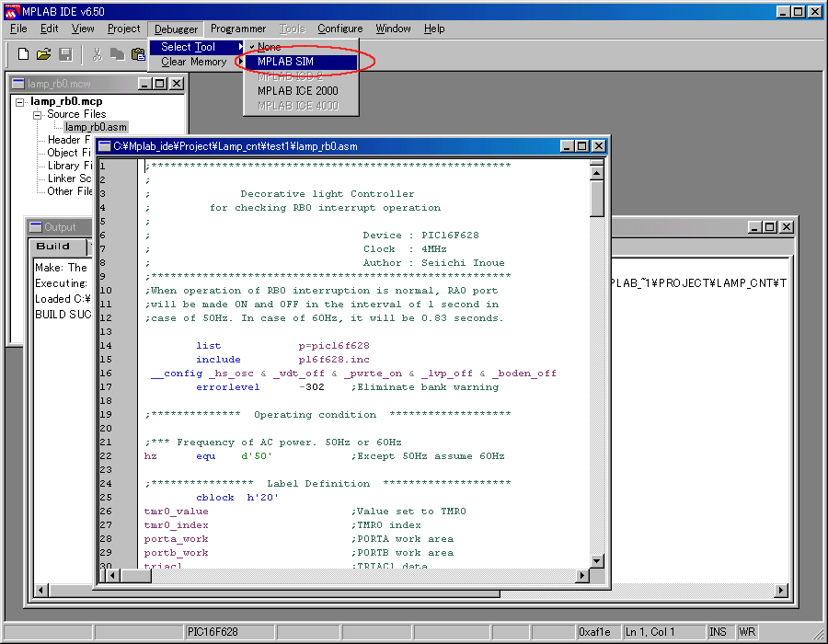828x644 pixels.
Task: Select Header Files tree item
Action: 69,140
